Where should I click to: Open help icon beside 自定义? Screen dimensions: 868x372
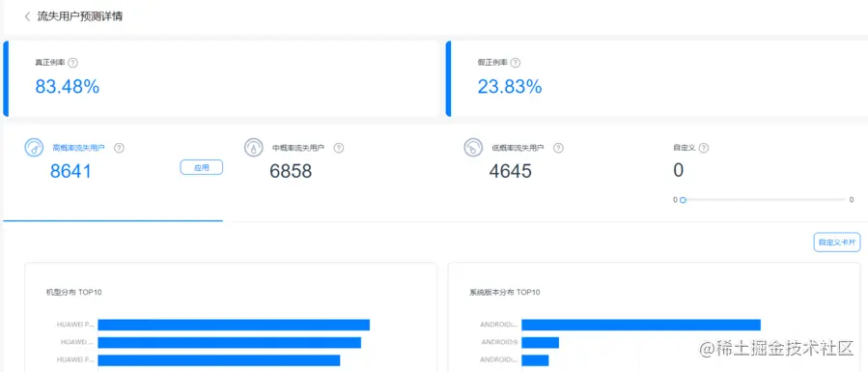[x=704, y=148]
